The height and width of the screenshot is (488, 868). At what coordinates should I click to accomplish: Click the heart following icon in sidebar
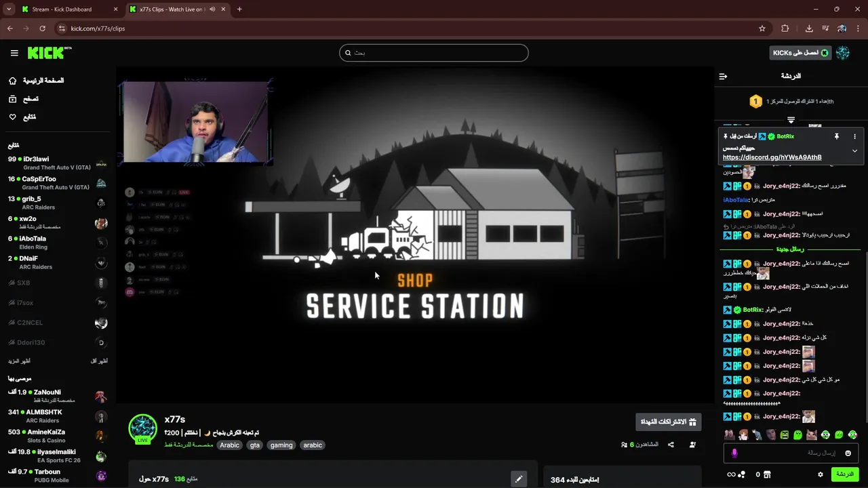pos(12,117)
